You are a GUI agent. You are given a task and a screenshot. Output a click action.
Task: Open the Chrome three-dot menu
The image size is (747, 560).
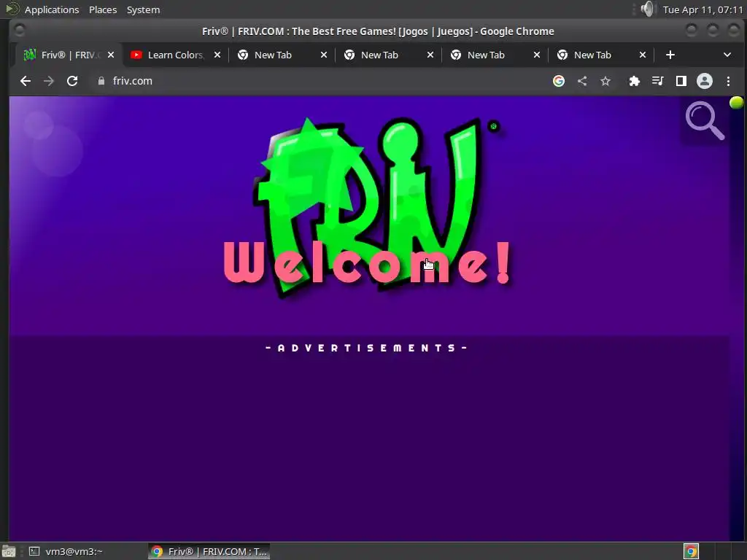coord(728,81)
